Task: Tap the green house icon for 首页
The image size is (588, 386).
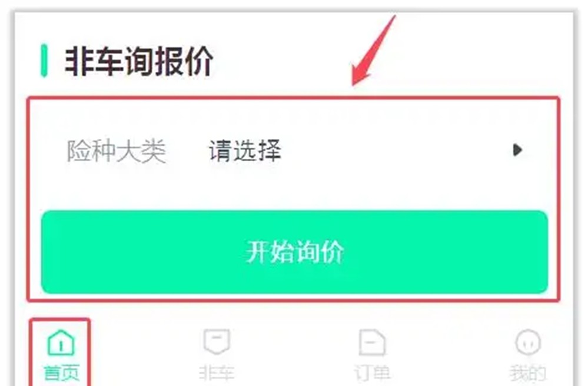Action: [x=61, y=342]
